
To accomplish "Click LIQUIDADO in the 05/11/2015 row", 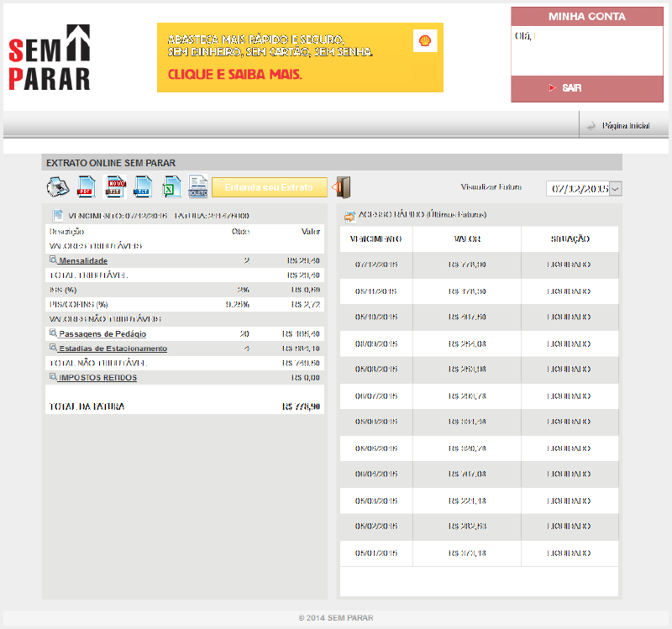I will [x=569, y=291].
